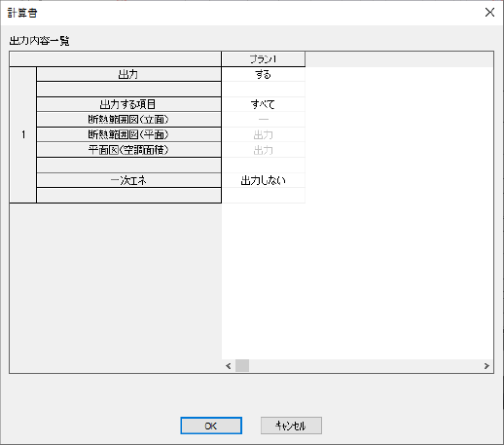
Task: Select the 平面図(空調面積) 出力 value cell
Action: pyautogui.click(x=264, y=150)
